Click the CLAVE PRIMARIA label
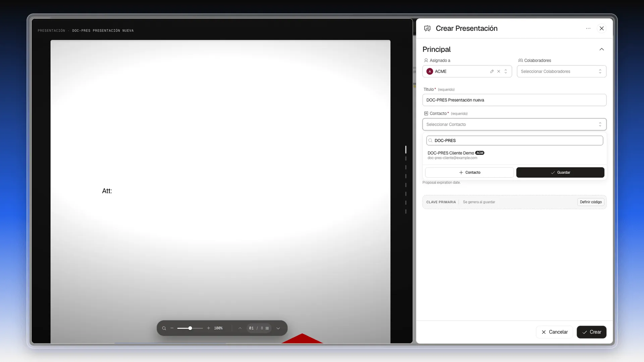 (x=441, y=202)
